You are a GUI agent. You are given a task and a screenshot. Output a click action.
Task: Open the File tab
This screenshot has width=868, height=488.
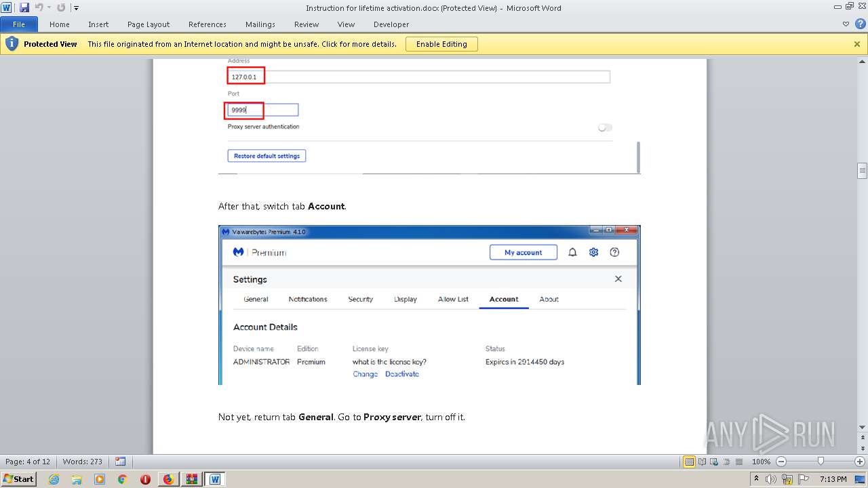click(19, 24)
